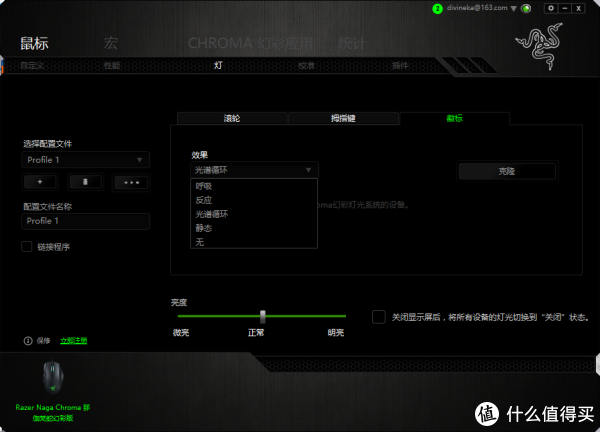The height and width of the screenshot is (432, 600).
Task: Select the 徽标 tab
Action: tap(455, 118)
